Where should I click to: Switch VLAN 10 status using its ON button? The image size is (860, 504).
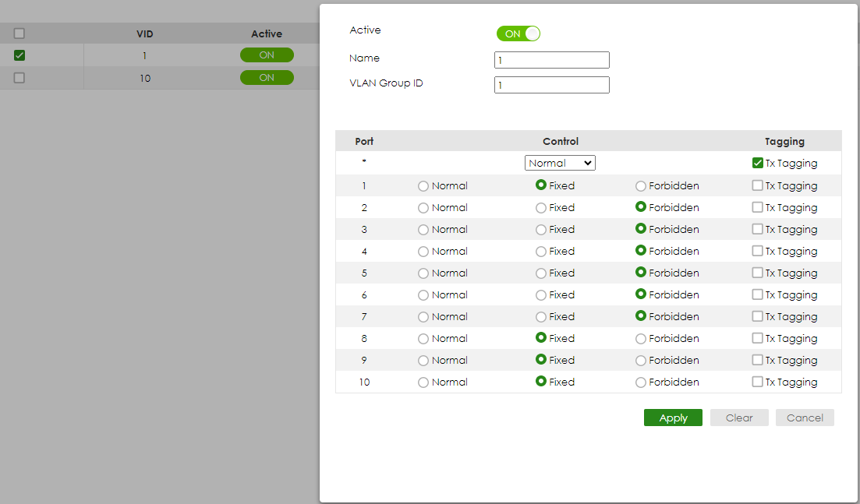267,77
